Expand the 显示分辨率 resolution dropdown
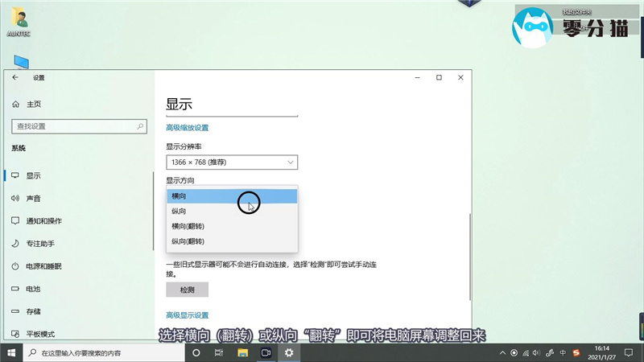The height and width of the screenshot is (362, 644). [232, 162]
